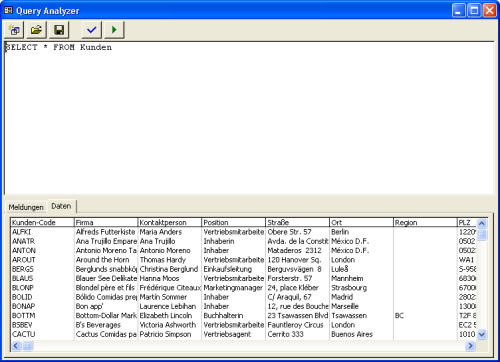Switch to the Meldungen tab
The height and width of the screenshot is (362, 500).
coord(26,207)
